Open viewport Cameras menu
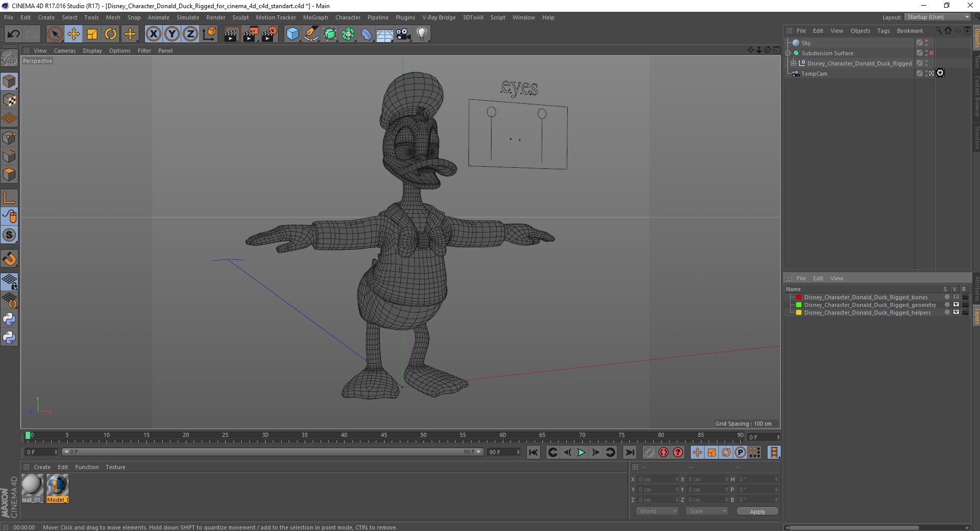Viewport: 980px width, 531px height. coord(65,51)
